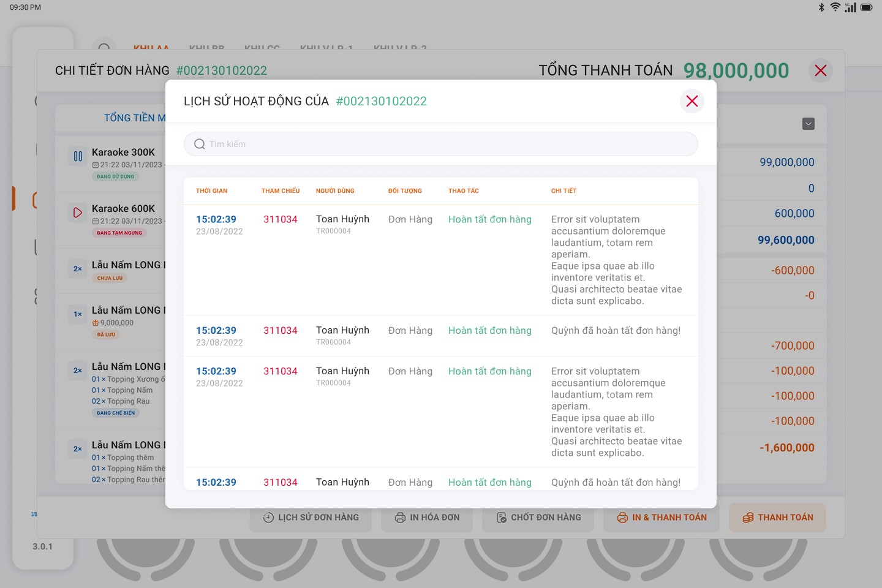Click the -700,000 amount

tap(793, 345)
